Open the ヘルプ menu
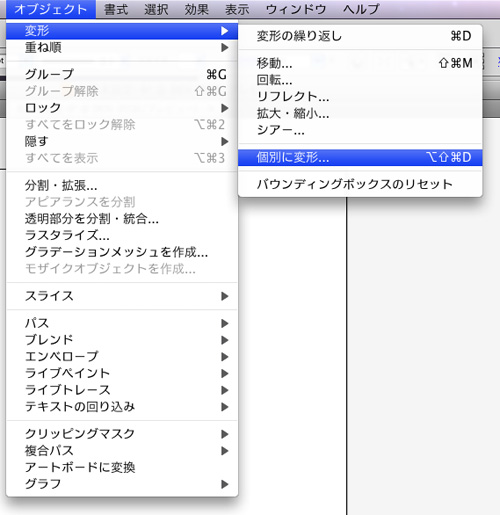 tap(362, 9)
